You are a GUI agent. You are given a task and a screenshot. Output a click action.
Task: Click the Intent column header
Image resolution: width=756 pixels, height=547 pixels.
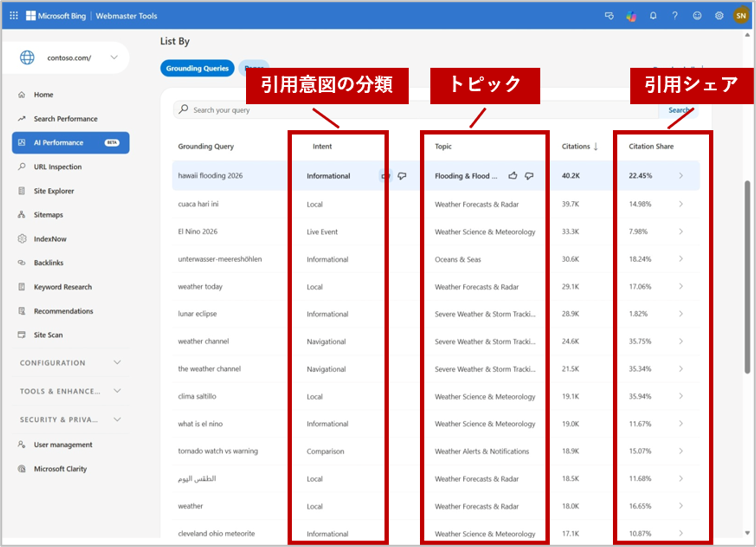click(322, 146)
